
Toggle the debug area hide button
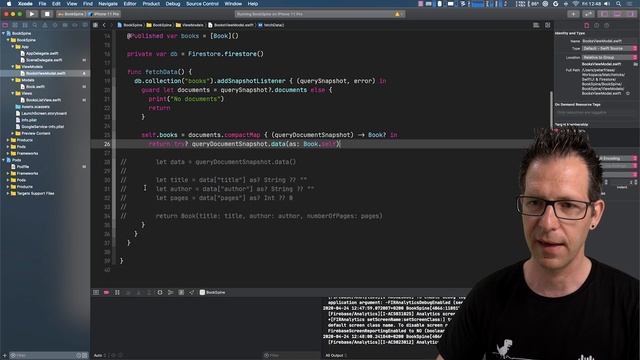[x=96, y=292]
